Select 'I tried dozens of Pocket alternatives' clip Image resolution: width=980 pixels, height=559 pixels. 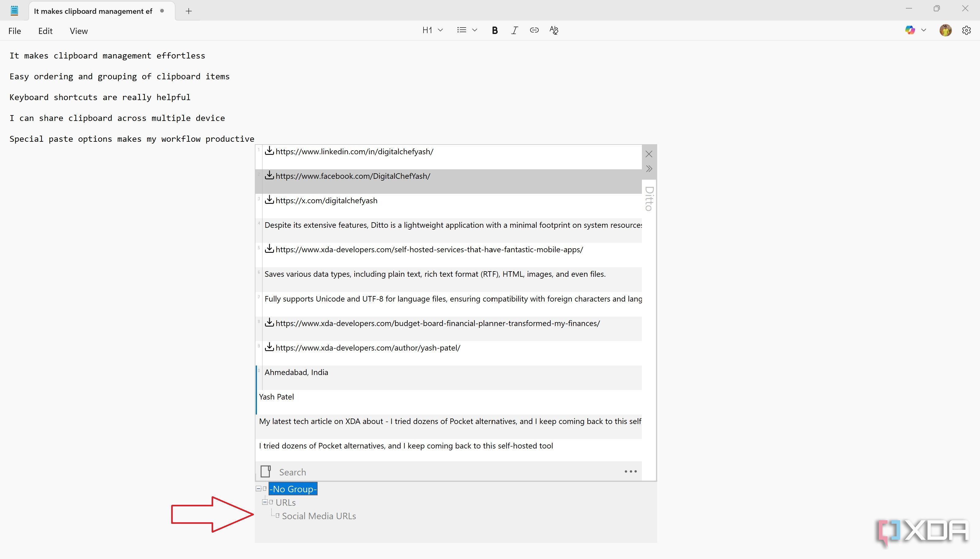pos(449,451)
